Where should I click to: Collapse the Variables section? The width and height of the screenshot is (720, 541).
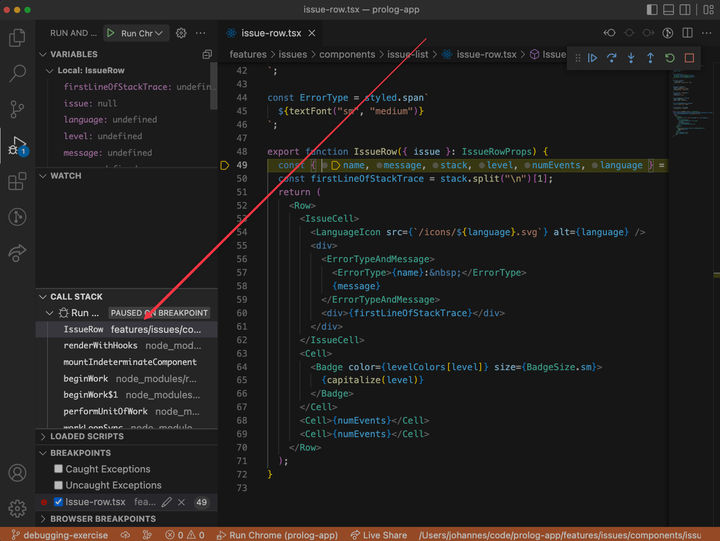point(74,54)
